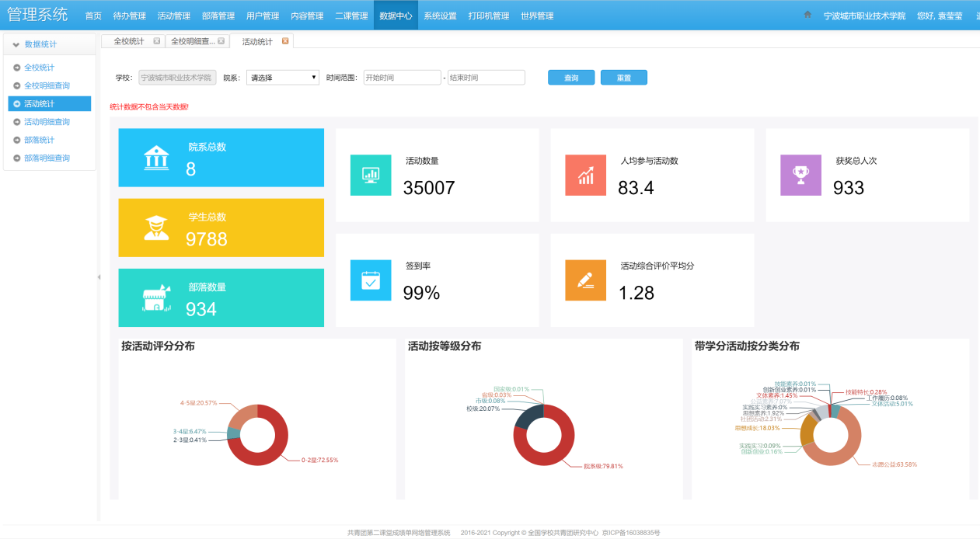Open the 用户管理 menu

point(262,16)
